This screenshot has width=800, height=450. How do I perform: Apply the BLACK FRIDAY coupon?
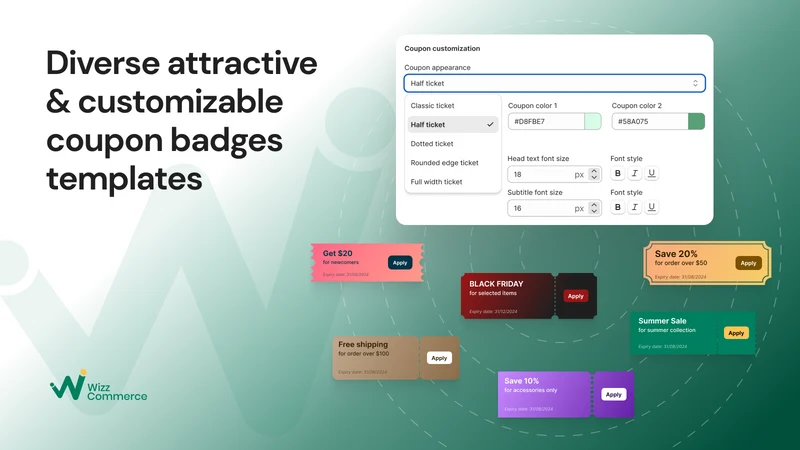(x=576, y=296)
